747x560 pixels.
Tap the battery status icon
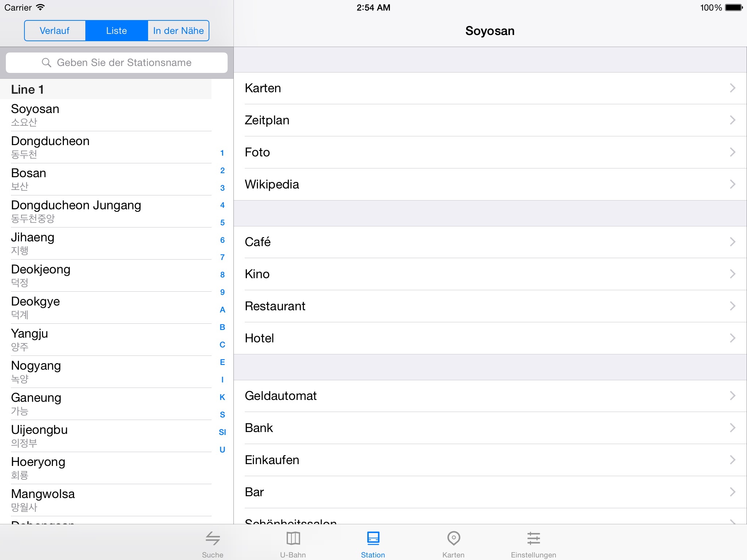pos(734,7)
